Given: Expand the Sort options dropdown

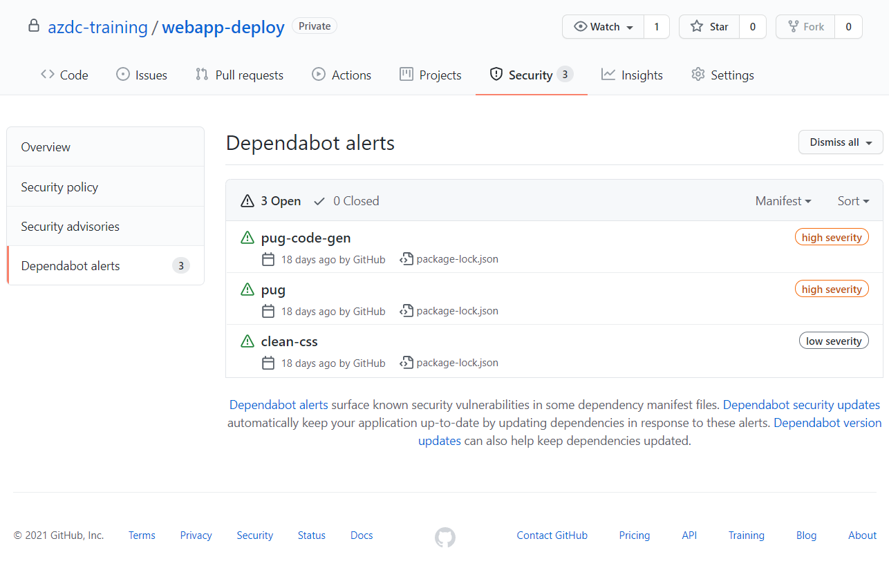Looking at the screenshot, I should [852, 200].
